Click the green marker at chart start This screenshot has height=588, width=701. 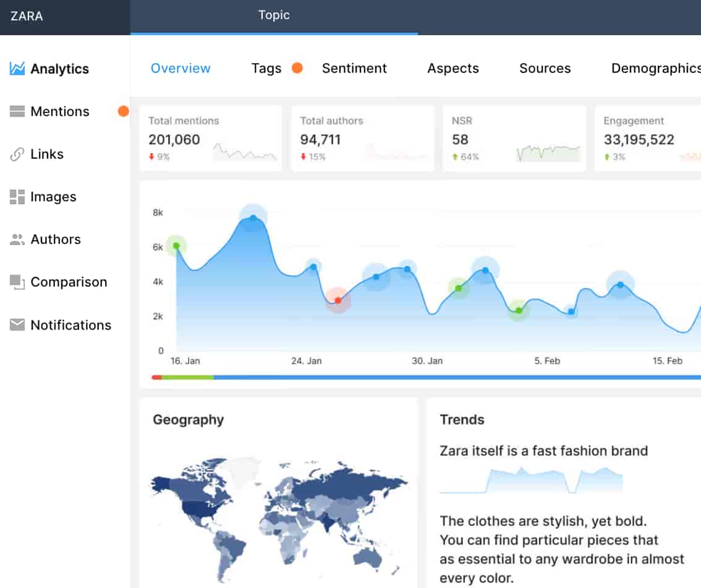point(176,246)
